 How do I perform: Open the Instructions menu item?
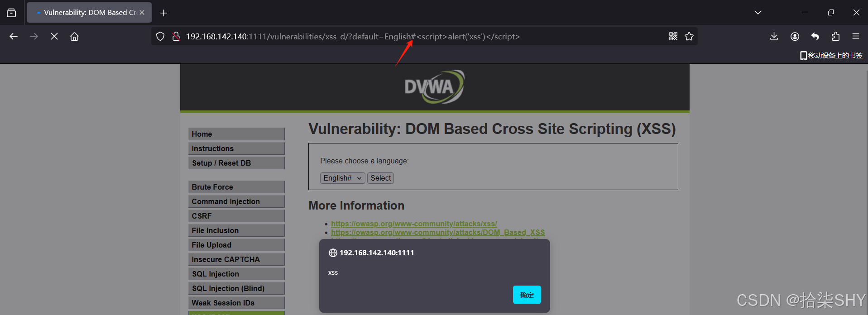236,148
